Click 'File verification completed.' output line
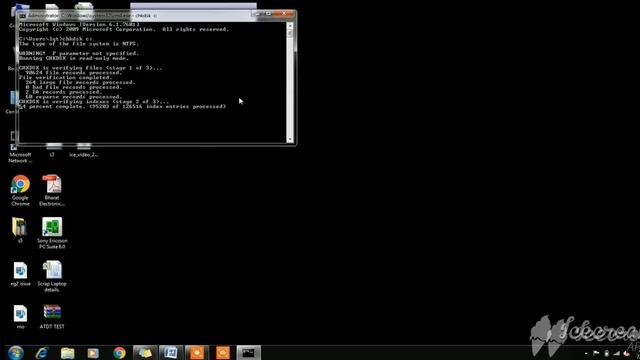This screenshot has height=360, width=640. tap(65, 78)
